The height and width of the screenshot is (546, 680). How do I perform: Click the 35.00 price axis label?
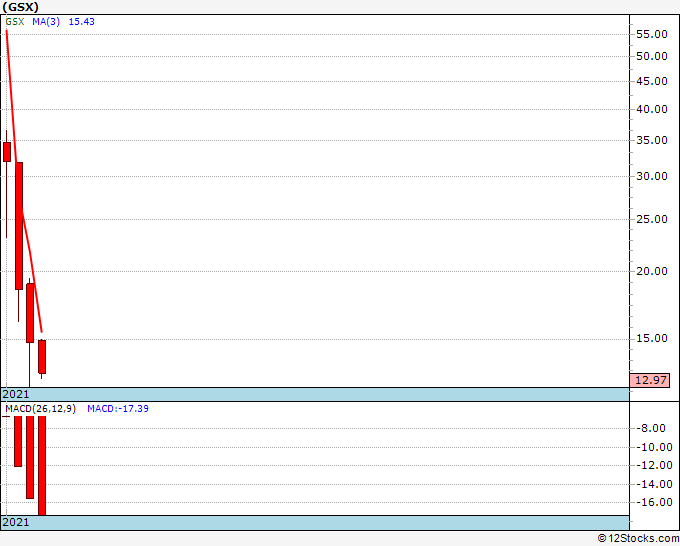click(x=651, y=140)
